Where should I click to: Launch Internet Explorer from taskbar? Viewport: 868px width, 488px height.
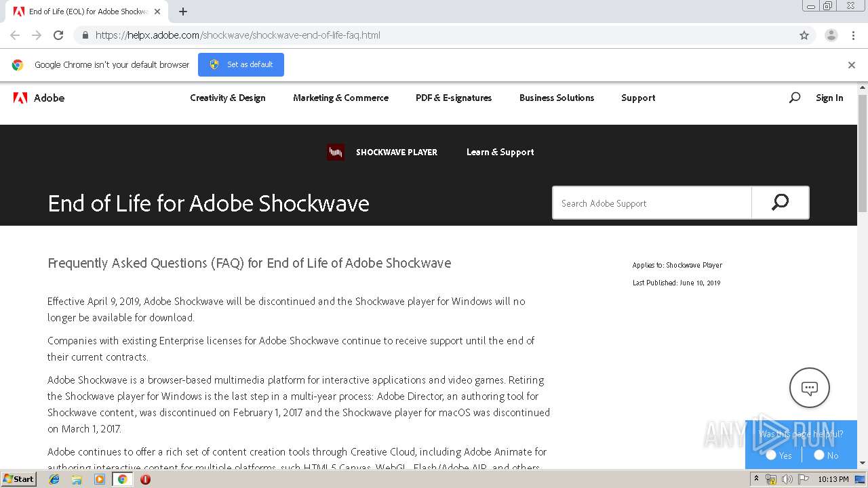click(54, 479)
